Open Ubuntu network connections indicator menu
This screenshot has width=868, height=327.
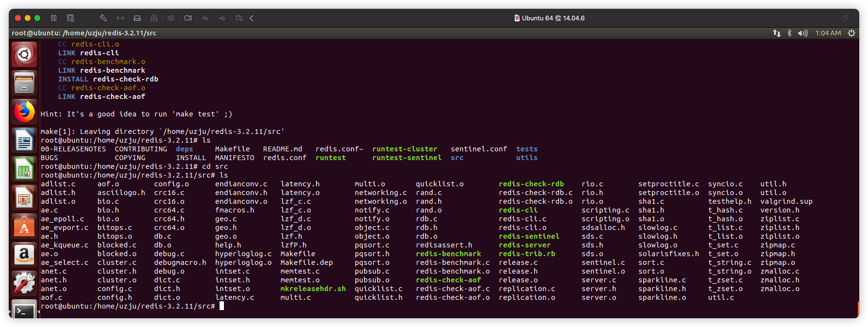point(776,33)
